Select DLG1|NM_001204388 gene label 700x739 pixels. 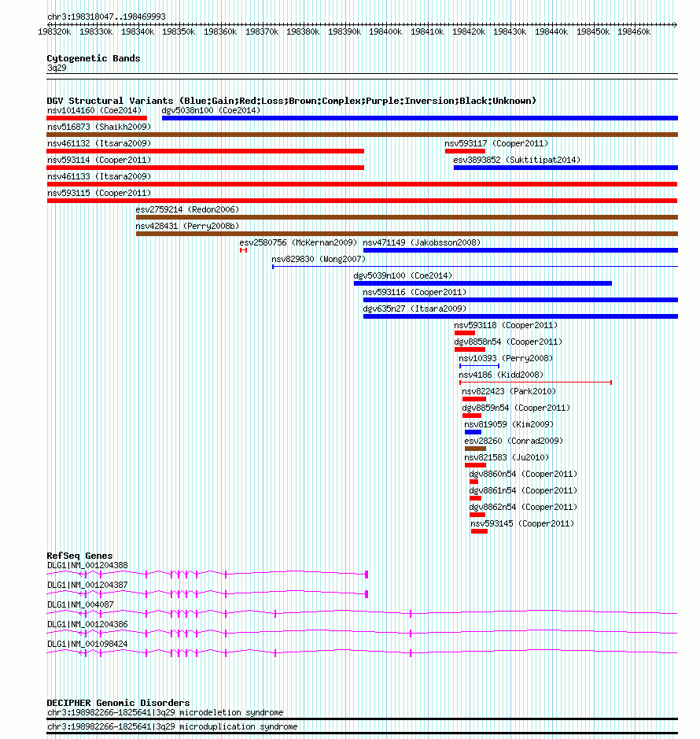[x=87, y=565]
